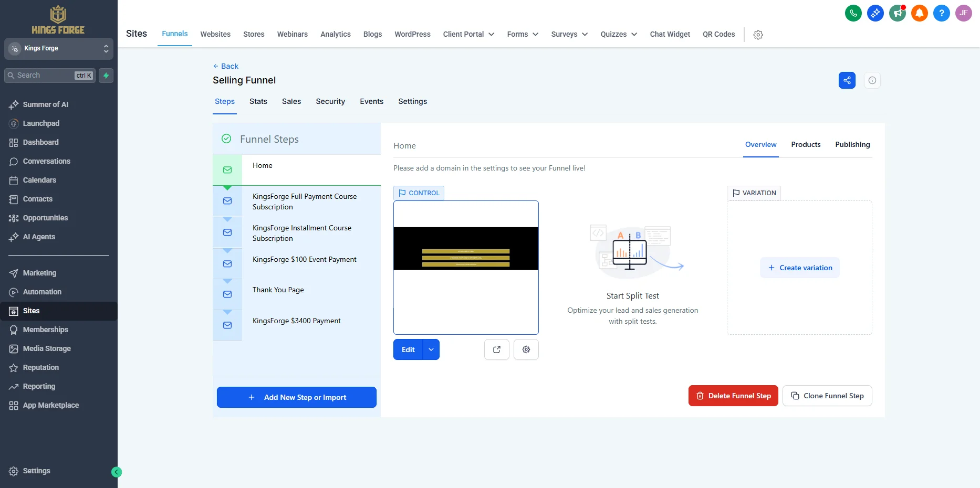Open the page settings gear below preview

click(526, 349)
